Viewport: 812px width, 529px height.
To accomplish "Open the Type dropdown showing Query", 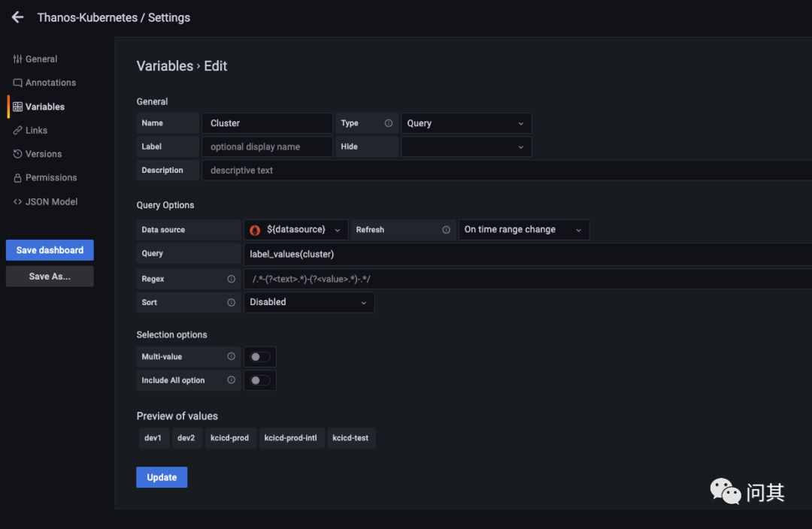I will [x=466, y=123].
